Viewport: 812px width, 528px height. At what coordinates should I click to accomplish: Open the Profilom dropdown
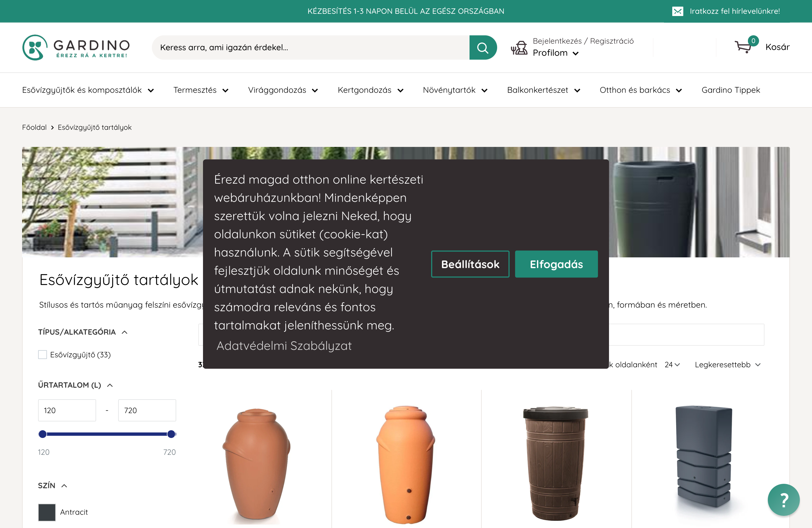click(x=556, y=53)
